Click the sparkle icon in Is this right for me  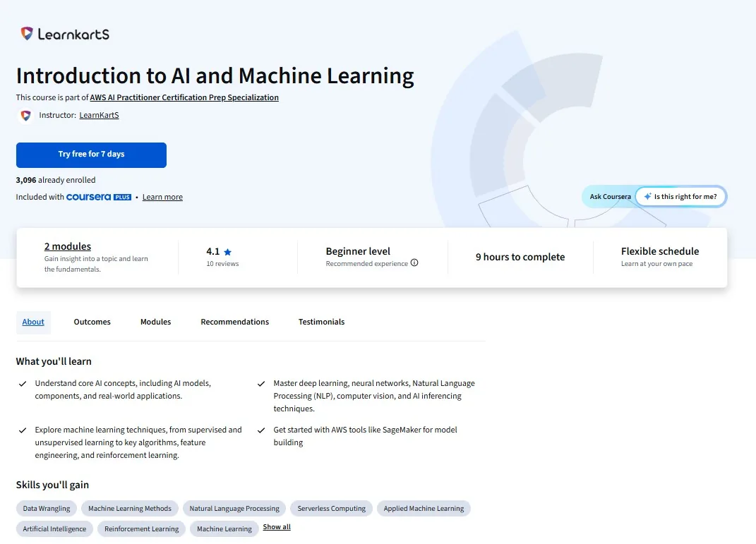(647, 196)
